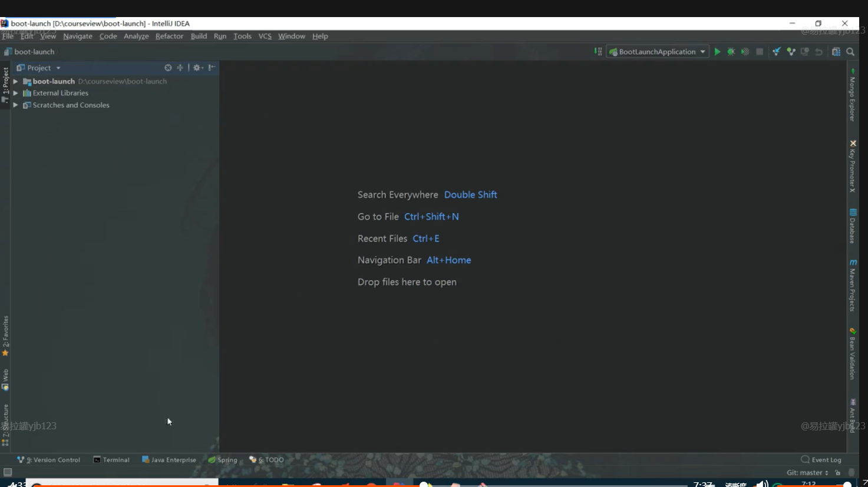Open the Java Enterprise tool window

(x=169, y=460)
